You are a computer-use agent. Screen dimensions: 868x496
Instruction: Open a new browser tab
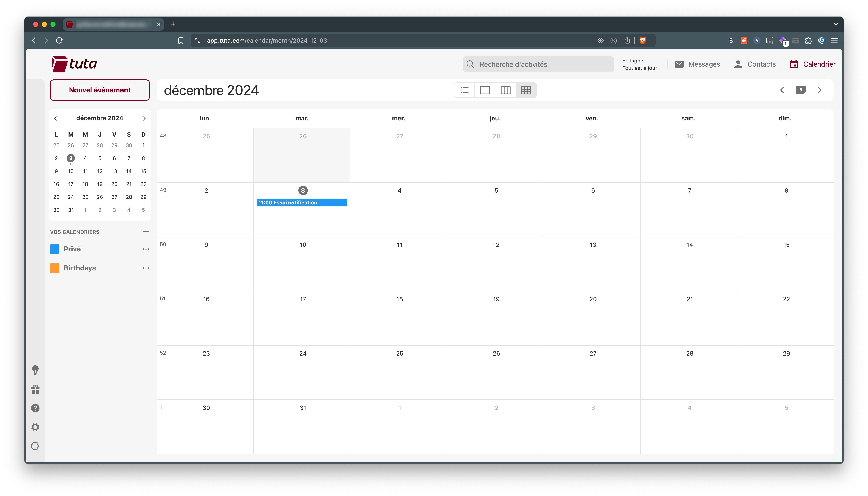pyautogui.click(x=173, y=24)
